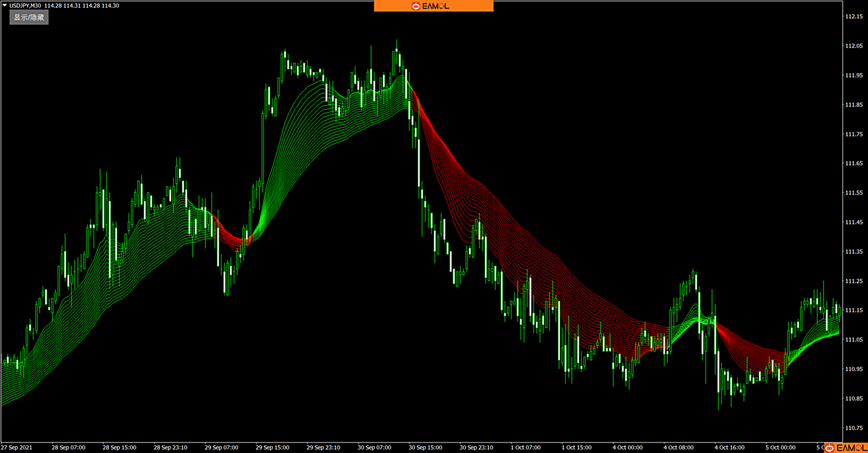This screenshot has height=453, width=868.
Task: Select the 5 Oct 00:00 time marker
Action: point(780,447)
